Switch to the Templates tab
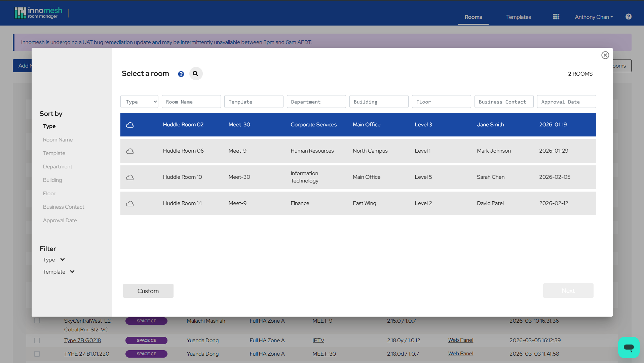Viewport: 644px width, 363px height. (518, 17)
